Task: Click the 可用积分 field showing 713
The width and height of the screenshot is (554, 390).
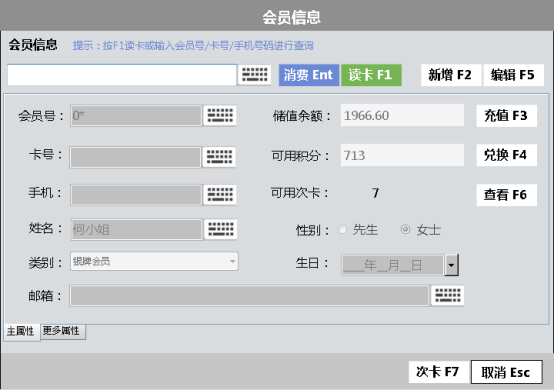Action: click(402, 155)
